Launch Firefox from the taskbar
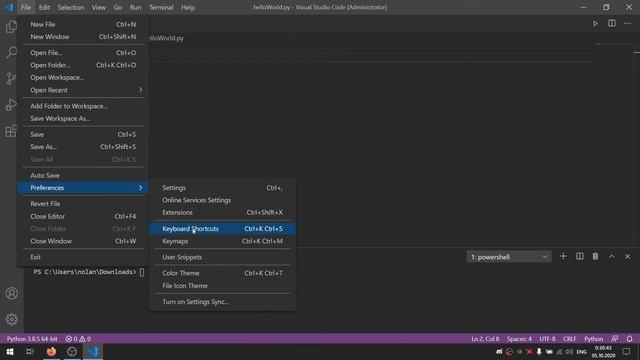 coord(51,351)
